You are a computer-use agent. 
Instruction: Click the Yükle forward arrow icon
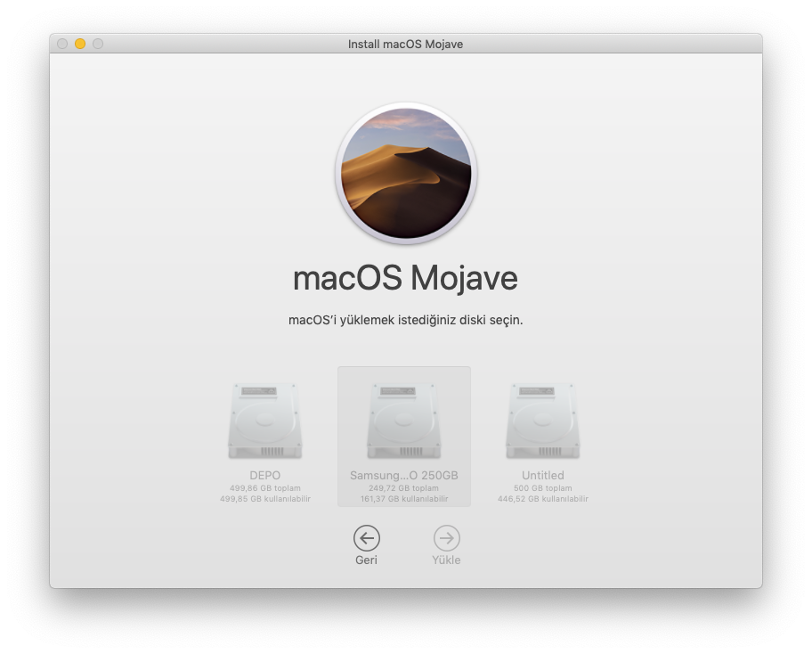[446, 538]
